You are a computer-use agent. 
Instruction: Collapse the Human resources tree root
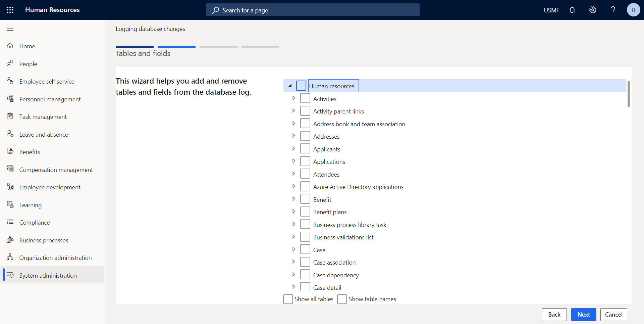[x=289, y=86]
